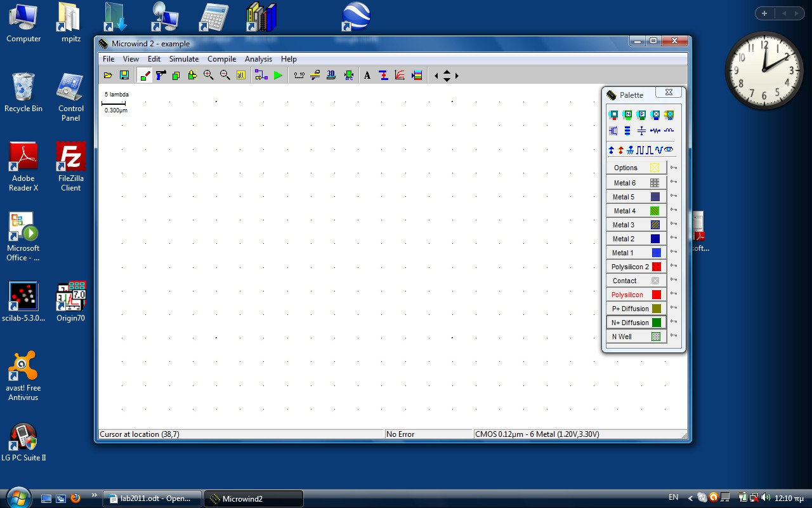Image resolution: width=812 pixels, height=508 pixels.
Task: Open the Analysis menu
Action: tap(258, 59)
